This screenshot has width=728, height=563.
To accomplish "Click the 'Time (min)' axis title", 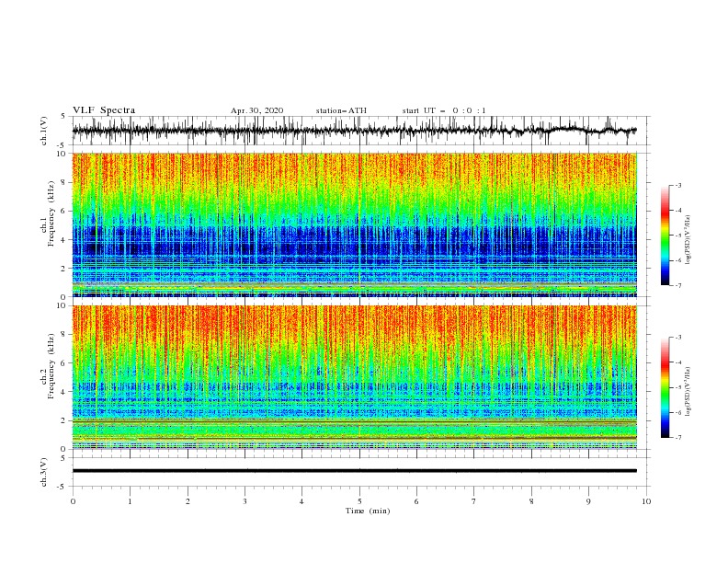I will pyautogui.click(x=368, y=511).
